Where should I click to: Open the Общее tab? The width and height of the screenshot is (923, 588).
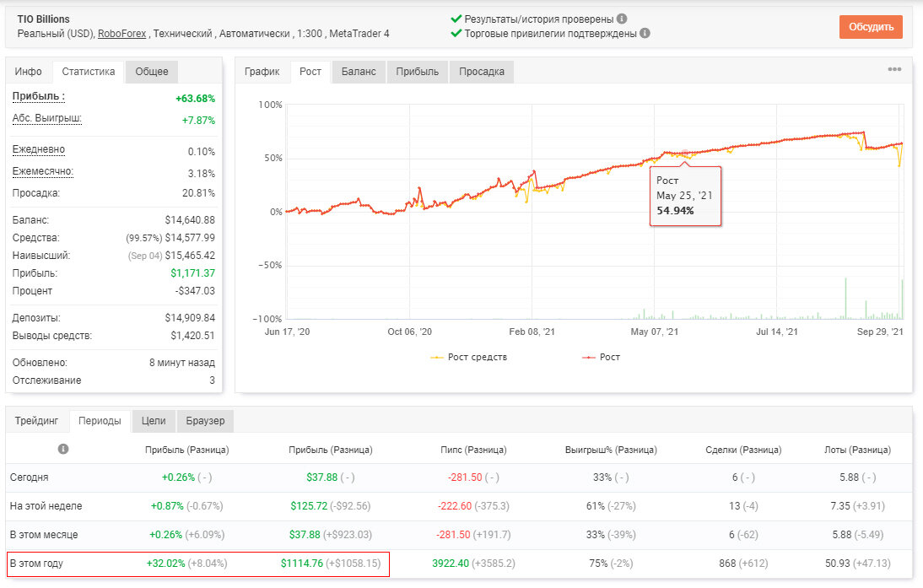click(x=152, y=72)
